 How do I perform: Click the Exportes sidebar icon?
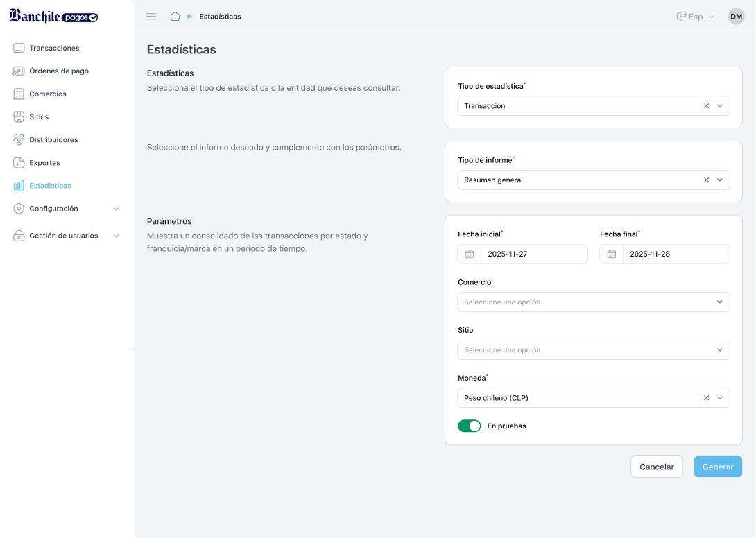tap(19, 162)
